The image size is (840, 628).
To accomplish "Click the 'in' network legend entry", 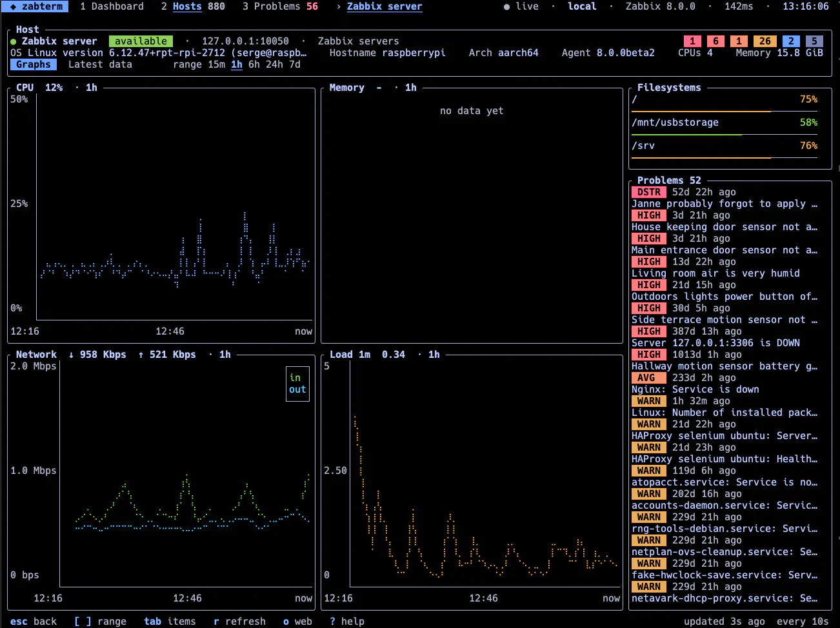I will [x=295, y=378].
